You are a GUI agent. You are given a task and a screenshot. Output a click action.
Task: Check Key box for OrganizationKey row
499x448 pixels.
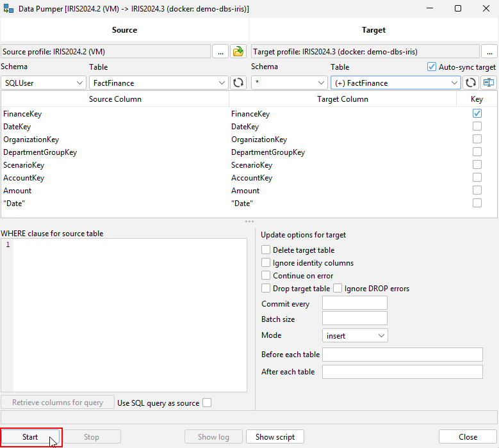click(x=477, y=139)
